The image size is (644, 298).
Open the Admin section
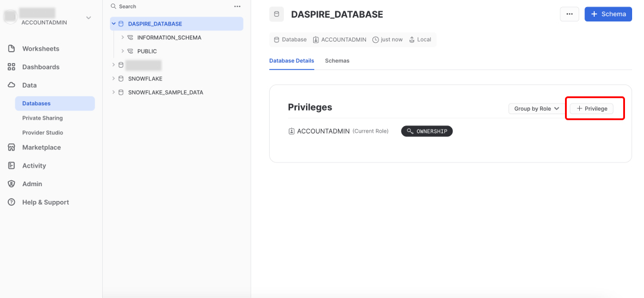tap(32, 184)
